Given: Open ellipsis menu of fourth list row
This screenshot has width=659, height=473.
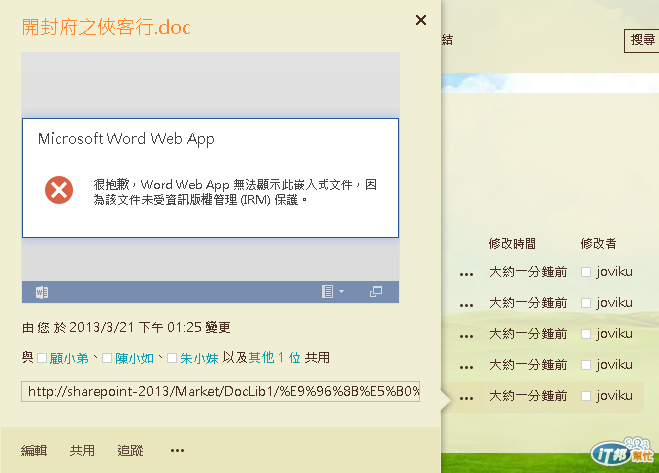Looking at the screenshot, I should 467,367.
